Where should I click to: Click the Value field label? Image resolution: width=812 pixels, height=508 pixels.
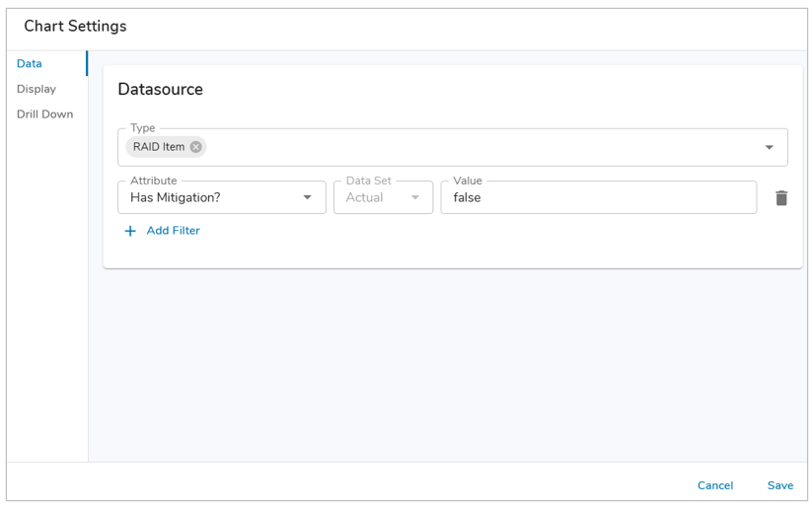click(468, 181)
